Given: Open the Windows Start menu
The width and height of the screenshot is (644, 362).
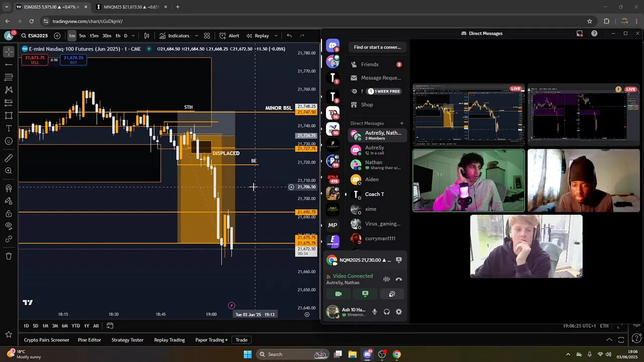Looking at the screenshot, I should pos(248,354).
